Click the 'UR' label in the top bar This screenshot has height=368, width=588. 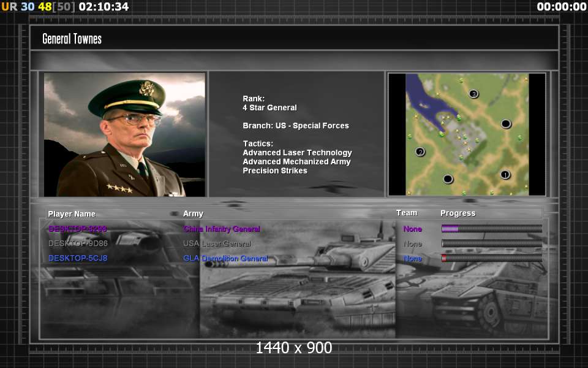pos(9,6)
